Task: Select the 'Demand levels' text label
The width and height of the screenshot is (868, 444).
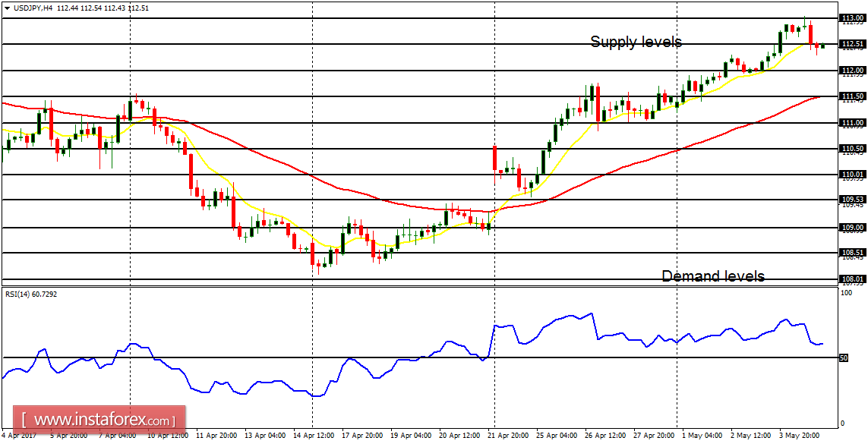Action: click(x=713, y=276)
